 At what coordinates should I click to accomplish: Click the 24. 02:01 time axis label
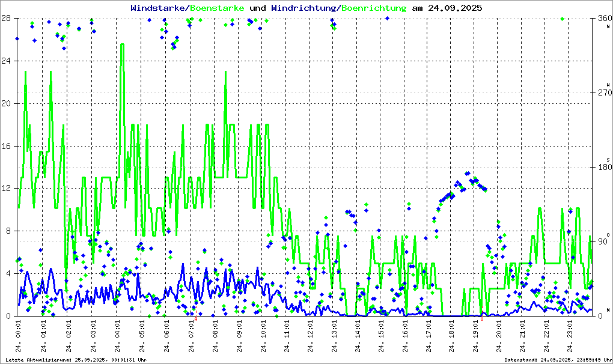69,336
